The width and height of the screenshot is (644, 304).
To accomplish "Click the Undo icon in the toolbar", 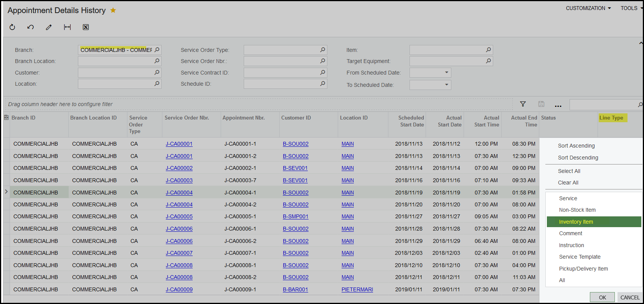I will click(31, 27).
